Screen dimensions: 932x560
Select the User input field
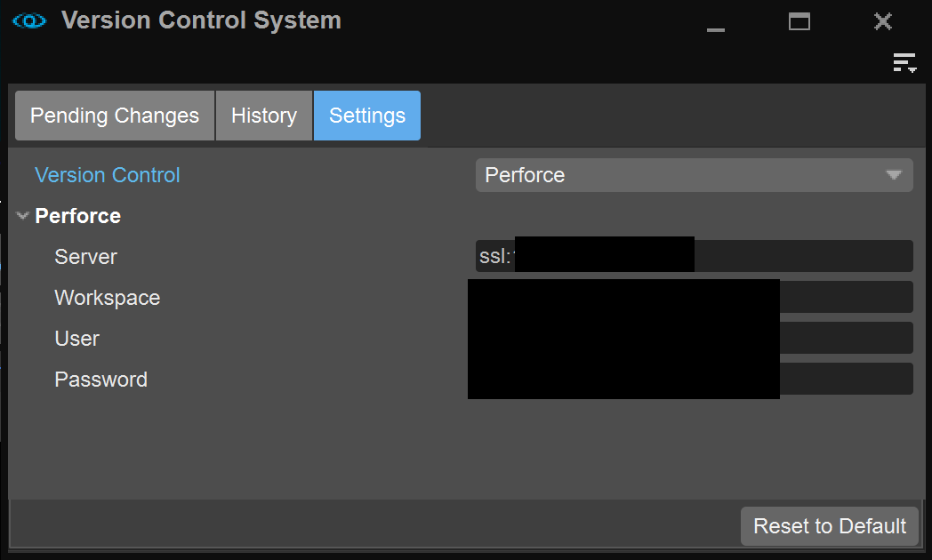[x=845, y=338]
